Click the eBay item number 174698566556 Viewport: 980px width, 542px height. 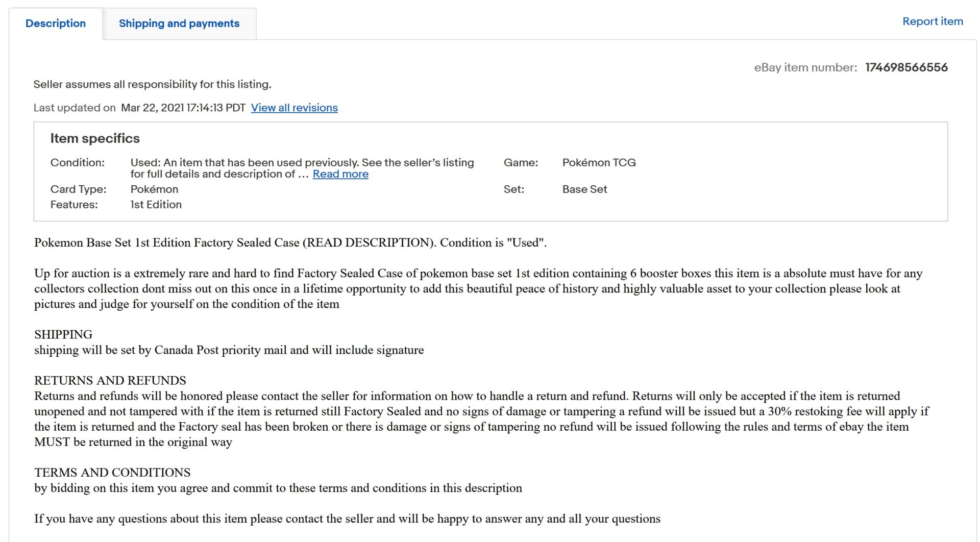pyautogui.click(x=906, y=67)
